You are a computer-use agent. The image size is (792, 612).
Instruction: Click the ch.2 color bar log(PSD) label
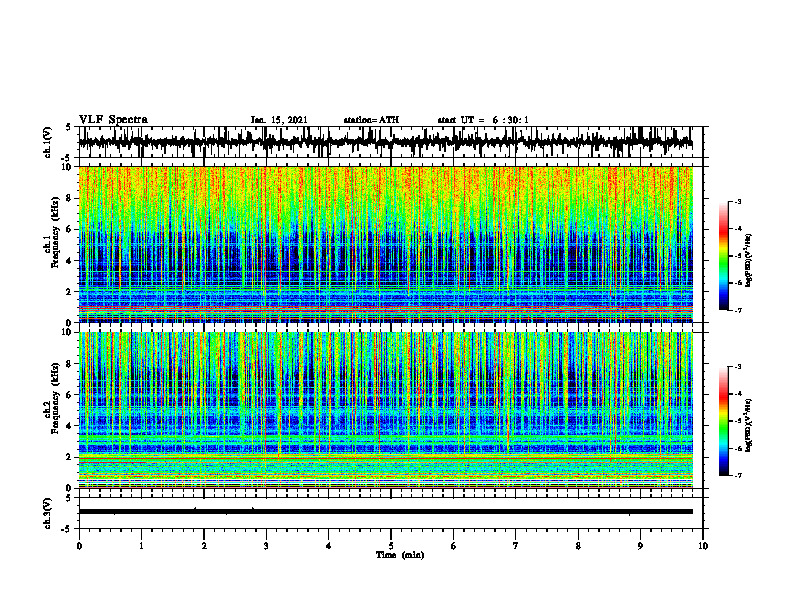(x=749, y=425)
